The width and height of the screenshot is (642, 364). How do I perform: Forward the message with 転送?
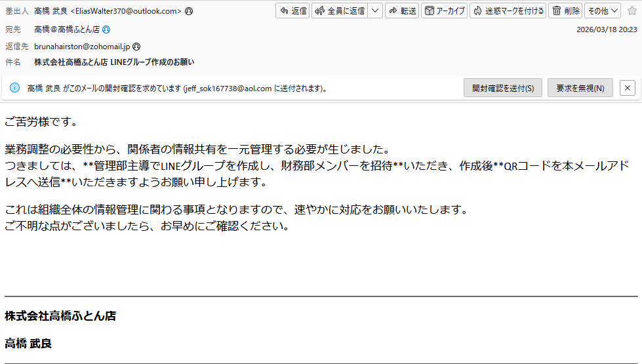click(x=401, y=11)
